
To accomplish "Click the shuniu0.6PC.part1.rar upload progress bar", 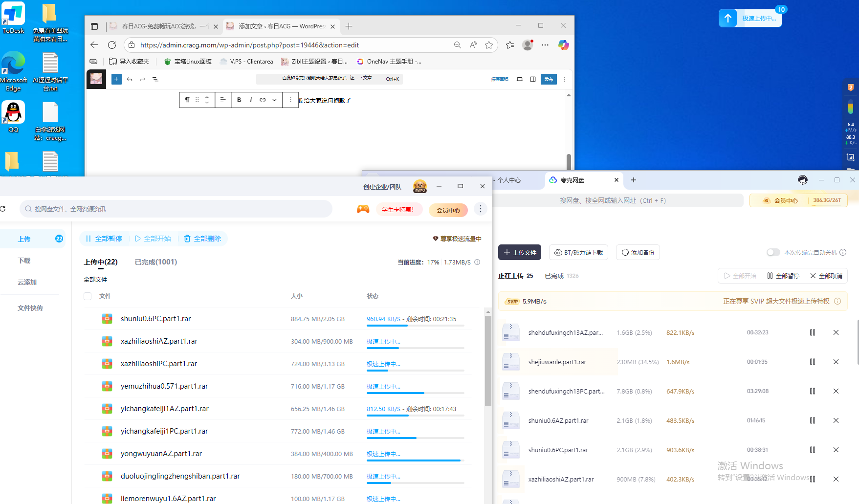I will [415, 326].
